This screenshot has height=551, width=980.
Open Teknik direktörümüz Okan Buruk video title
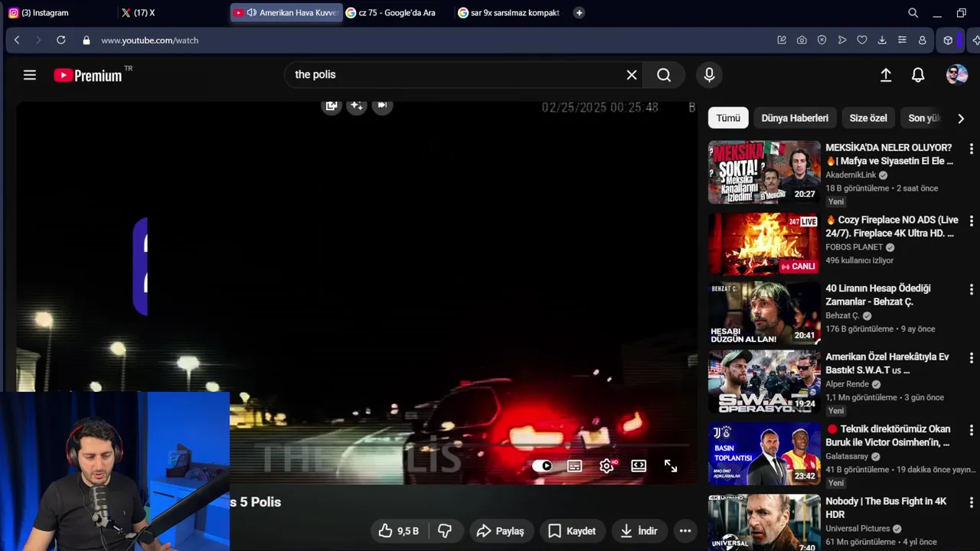click(x=888, y=435)
